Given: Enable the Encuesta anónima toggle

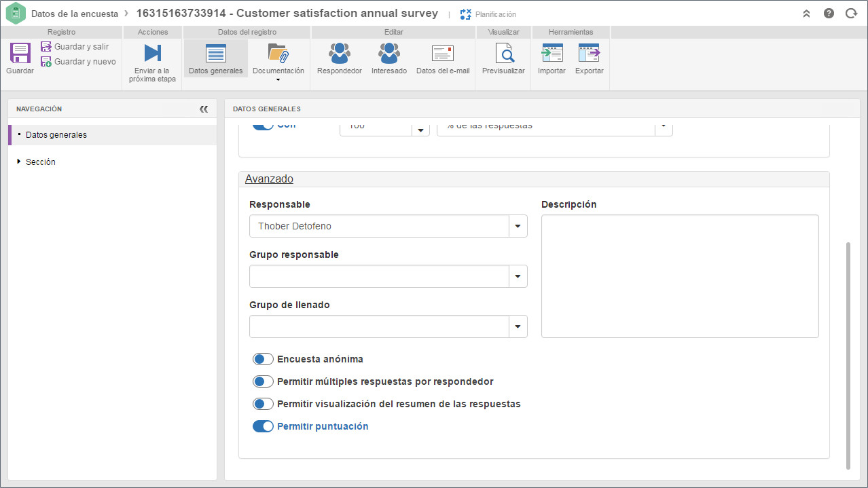Looking at the screenshot, I should tap(263, 359).
